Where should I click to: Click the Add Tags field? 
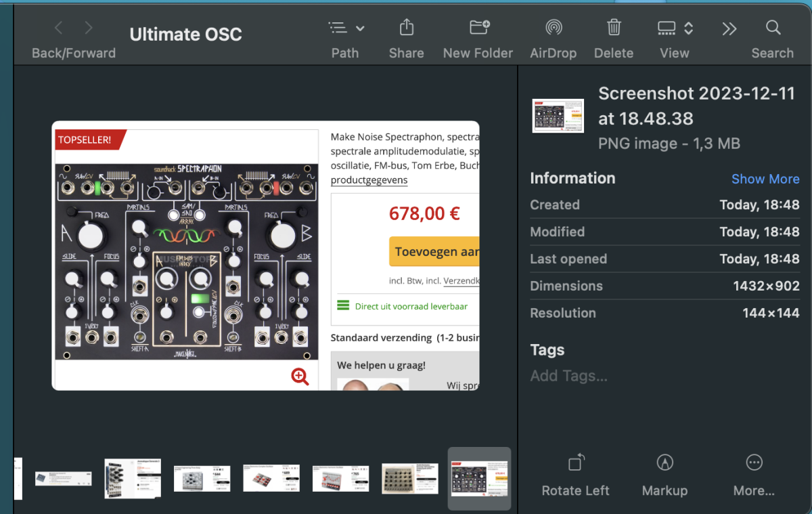pyautogui.click(x=569, y=376)
